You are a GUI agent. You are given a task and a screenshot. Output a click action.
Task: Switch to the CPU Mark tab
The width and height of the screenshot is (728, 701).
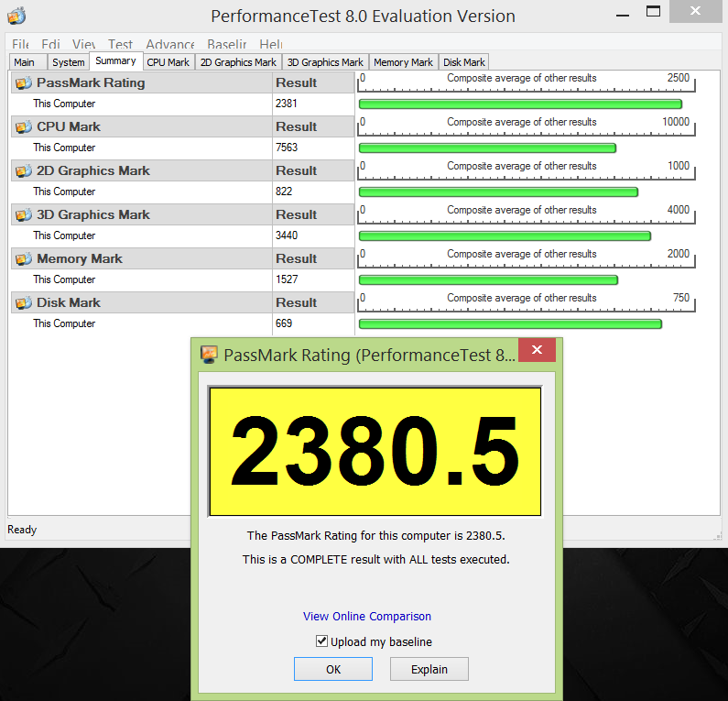tap(168, 62)
